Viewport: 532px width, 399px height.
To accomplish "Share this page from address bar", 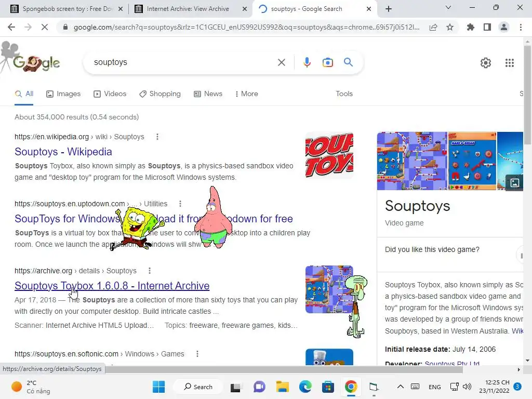I will 433,27.
